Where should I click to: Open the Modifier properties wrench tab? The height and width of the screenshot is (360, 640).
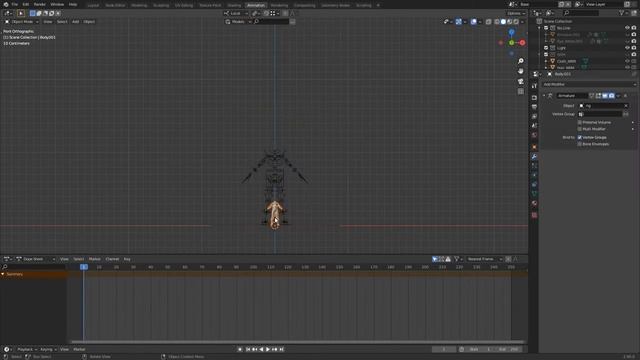[x=534, y=157]
